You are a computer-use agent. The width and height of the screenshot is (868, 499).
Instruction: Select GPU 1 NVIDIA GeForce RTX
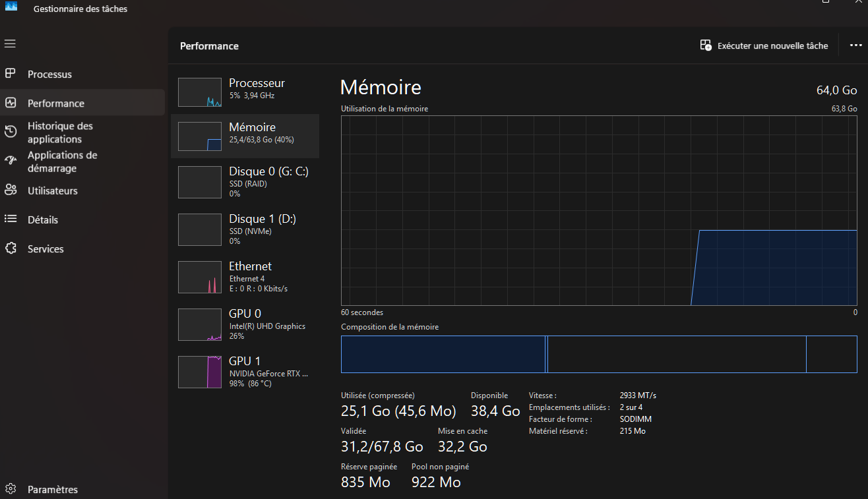[x=245, y=372]
